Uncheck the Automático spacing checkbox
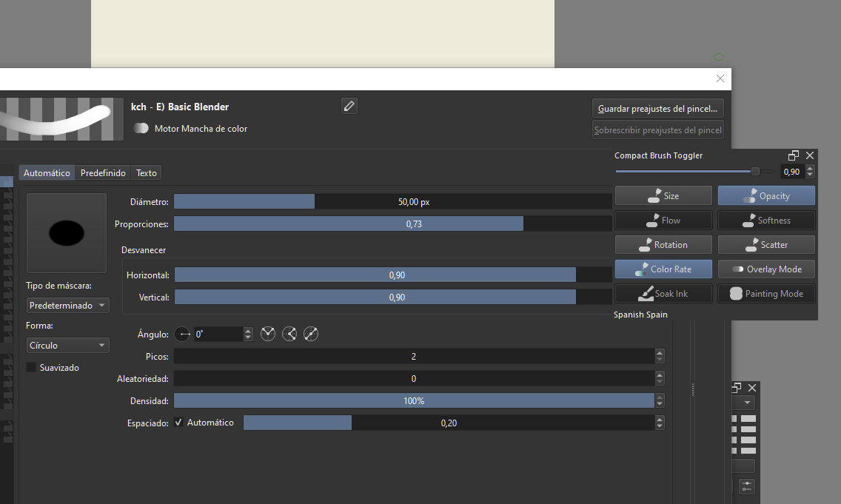841x504 pixels. tap(178, 423)
